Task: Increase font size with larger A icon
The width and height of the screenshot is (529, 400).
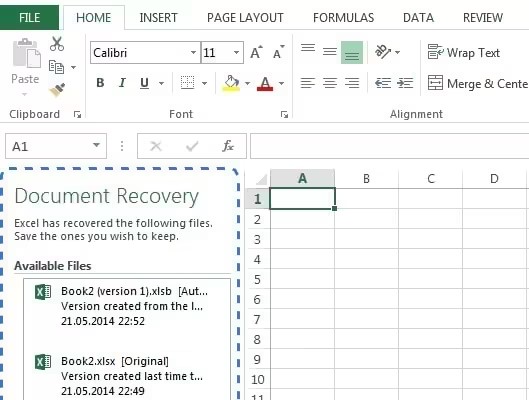Action: pyautogui.click(x=256, y=52)
